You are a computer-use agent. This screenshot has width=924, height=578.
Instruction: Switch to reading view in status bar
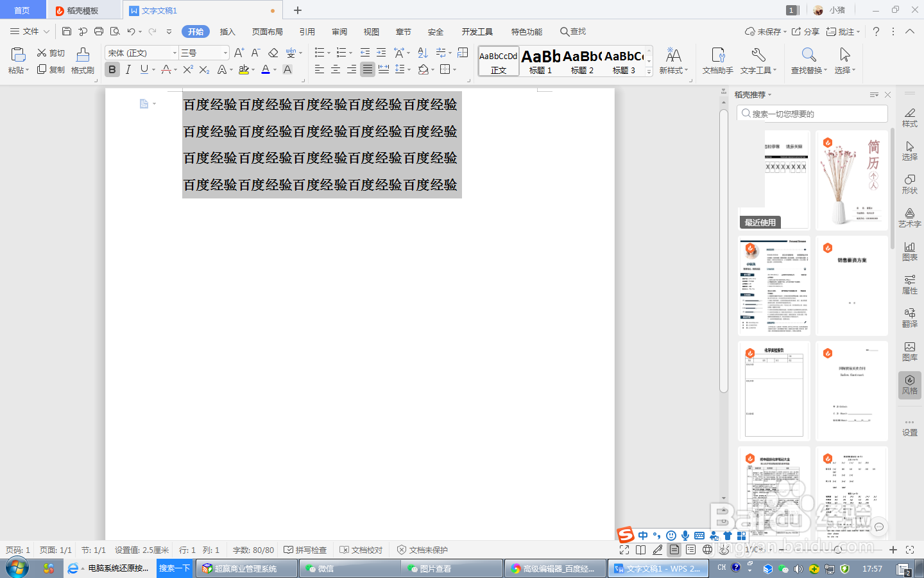(x=640, y=550)
